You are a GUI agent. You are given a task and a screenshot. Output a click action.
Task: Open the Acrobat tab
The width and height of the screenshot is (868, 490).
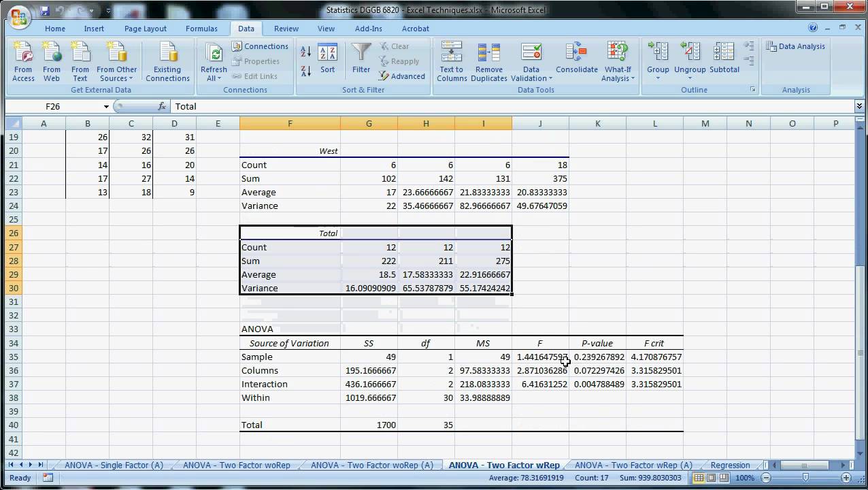tap(416, 29)
